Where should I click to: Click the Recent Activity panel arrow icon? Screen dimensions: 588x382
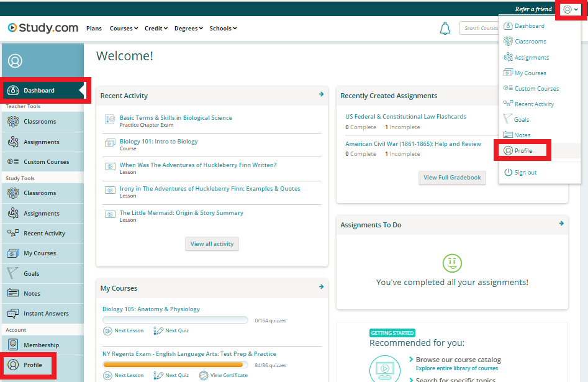[x=321, y=94]
